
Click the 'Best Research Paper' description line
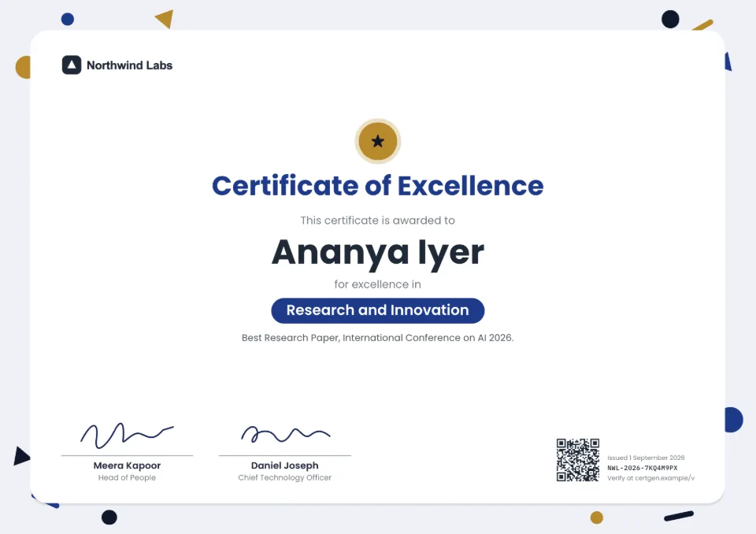tap(377, 338)
